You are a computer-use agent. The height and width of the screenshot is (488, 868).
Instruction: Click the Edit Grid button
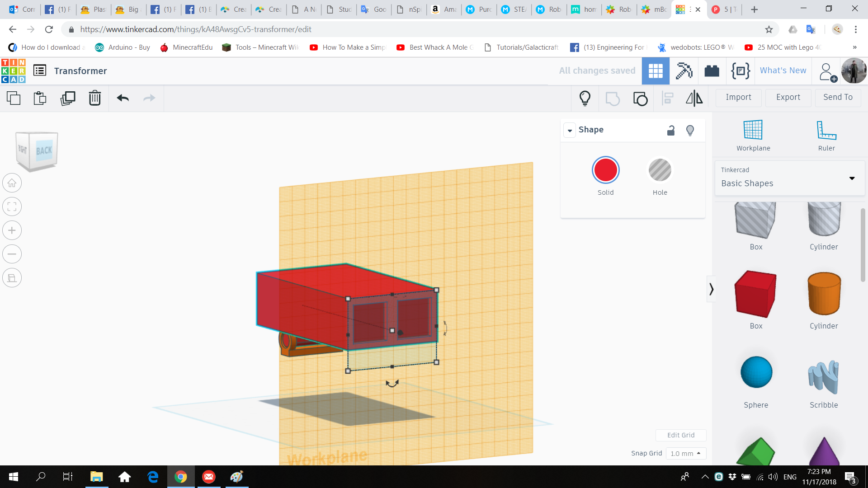680,435
